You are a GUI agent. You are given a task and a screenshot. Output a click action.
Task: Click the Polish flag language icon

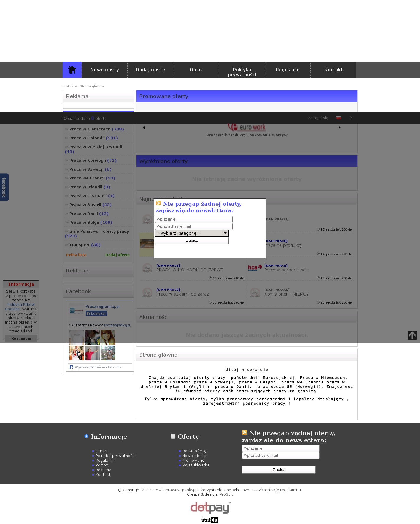(339, 118)
